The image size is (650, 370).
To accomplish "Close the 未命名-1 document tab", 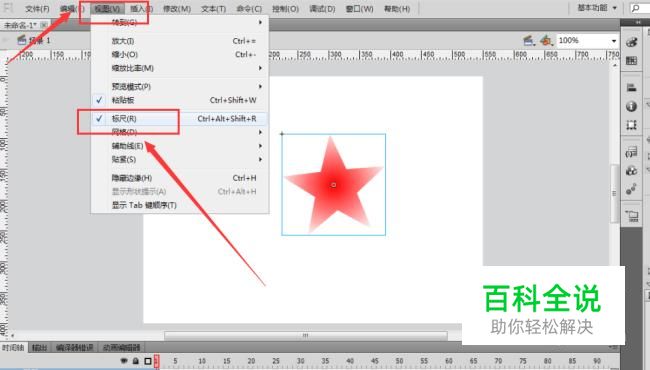I will (x=44, y=25).
